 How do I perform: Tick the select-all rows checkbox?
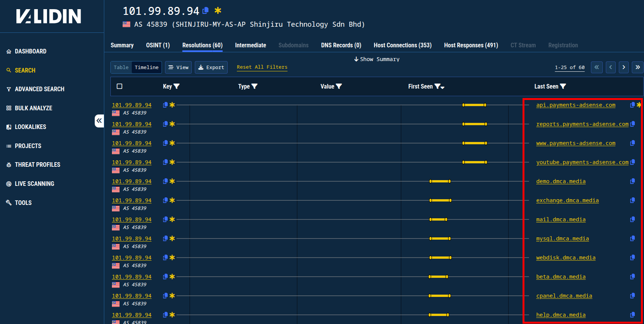point(120,86)
